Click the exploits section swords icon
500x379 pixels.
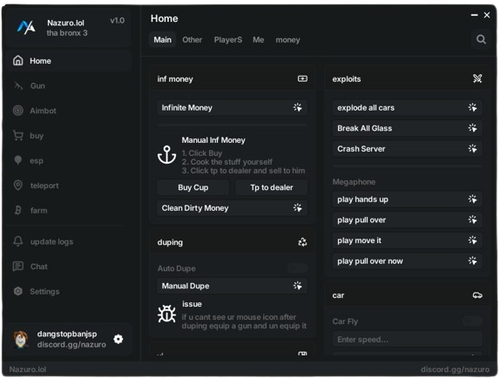click(x=477, y=78)
